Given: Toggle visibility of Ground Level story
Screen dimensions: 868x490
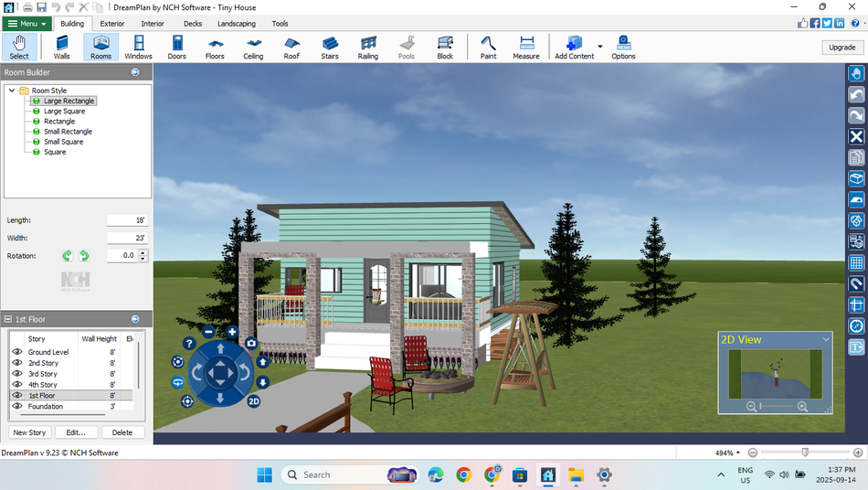Looking at the screenshot, I should (x=17, y=352).
